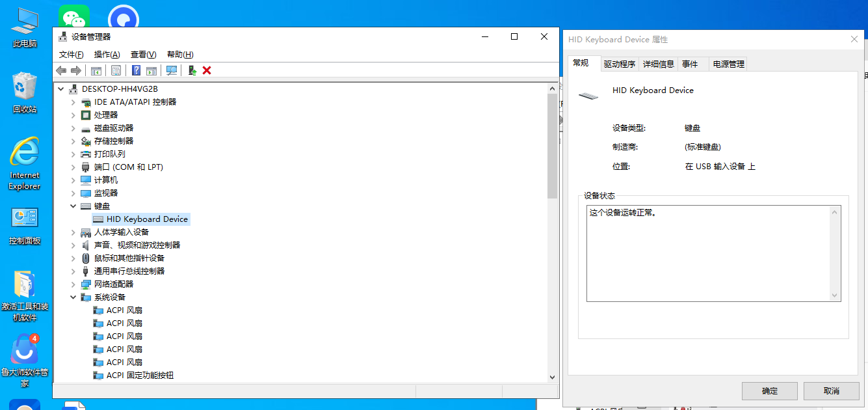This screenshot has width=868, height=410.
Task: Click the blue Help question mark icon
Action: pyautogui.click(x=137, y=70)
